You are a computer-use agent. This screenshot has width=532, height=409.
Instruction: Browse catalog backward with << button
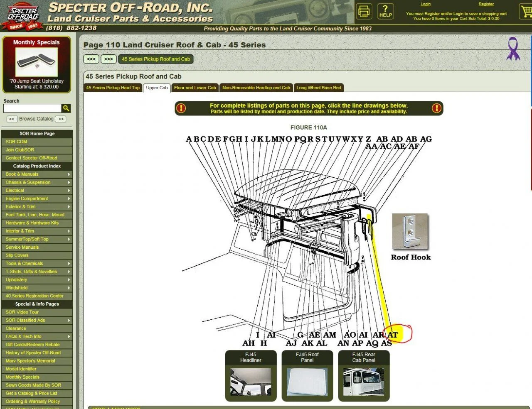(12, 119)
